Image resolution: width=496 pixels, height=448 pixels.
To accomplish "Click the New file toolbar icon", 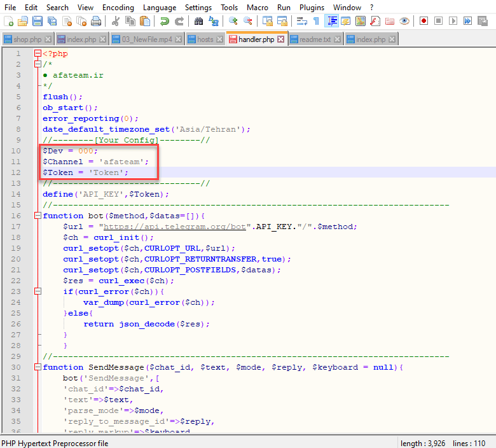I will click(x=8, y=21).
